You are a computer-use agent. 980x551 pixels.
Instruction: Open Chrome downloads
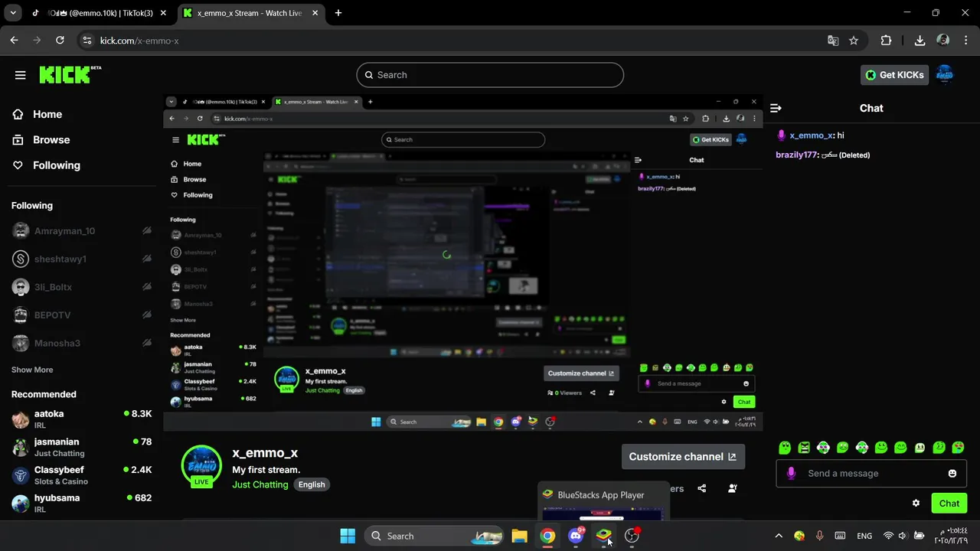tap(920, 41)
